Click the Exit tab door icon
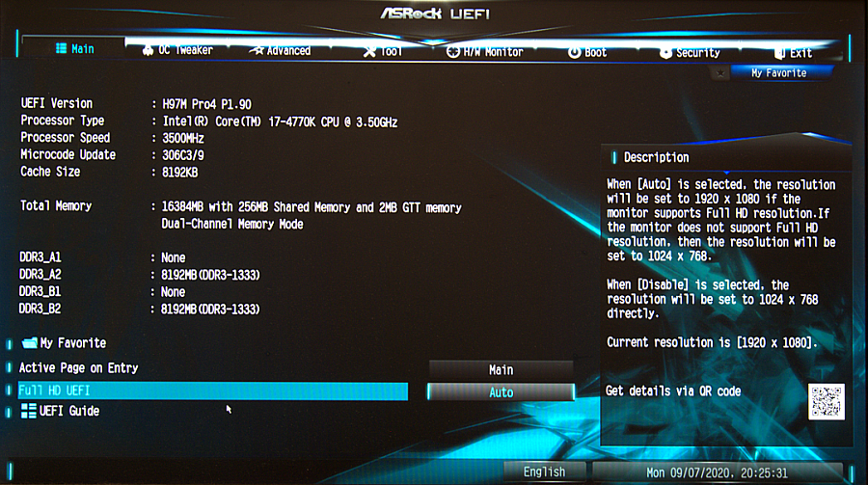Image resolution: width=868 pixels, height=485 pixels. [780, 53]
